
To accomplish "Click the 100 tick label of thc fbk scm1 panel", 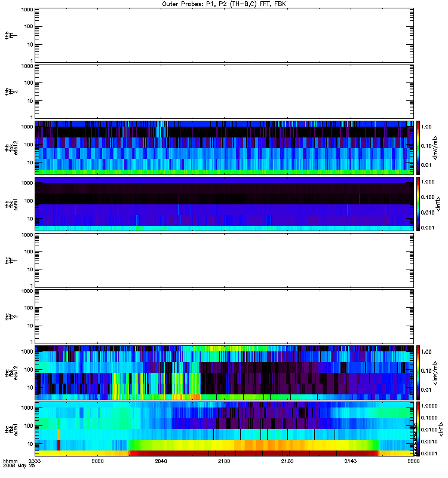I will [29, 426].
